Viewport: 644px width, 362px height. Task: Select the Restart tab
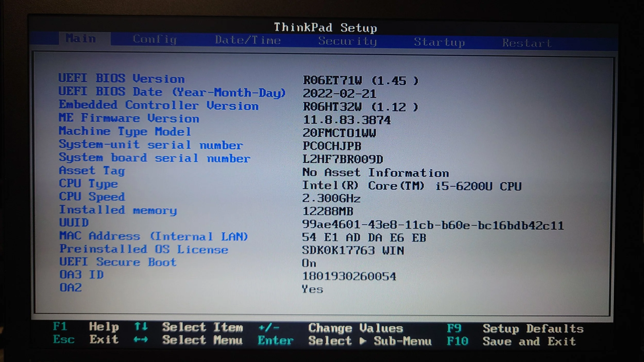527,43
